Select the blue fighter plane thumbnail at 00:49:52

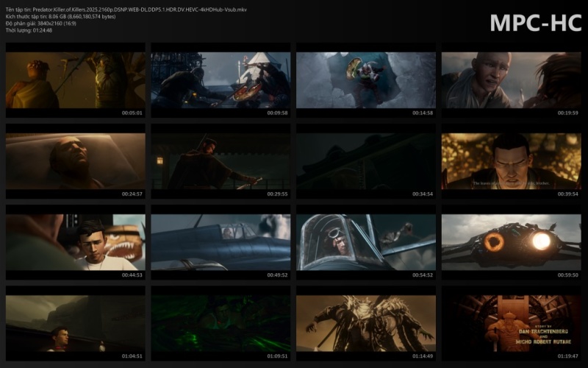[x=220, y=242]
